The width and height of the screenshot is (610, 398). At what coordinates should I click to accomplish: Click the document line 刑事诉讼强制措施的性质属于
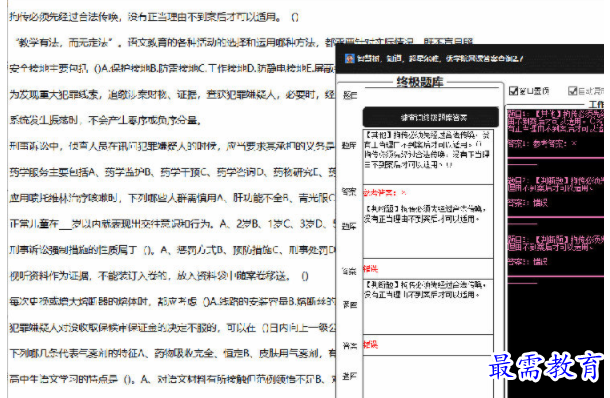pos(172,250)
